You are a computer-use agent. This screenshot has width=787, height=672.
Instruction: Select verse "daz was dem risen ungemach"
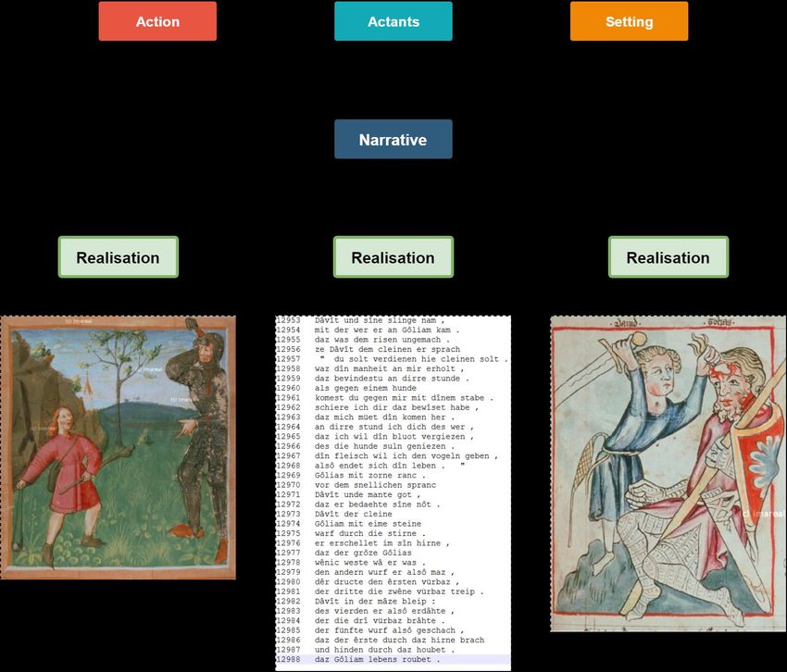pos(382,340)
